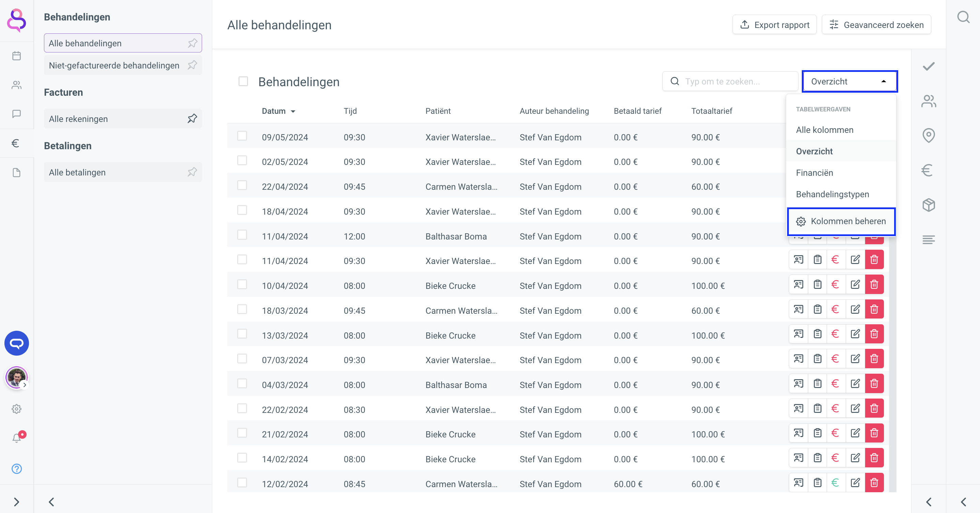The image size is (980, 513).
Task: Click the global search magnifier icon
Action: [963, 17]
